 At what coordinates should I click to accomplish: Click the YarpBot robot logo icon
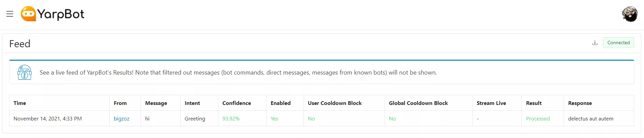28,14
